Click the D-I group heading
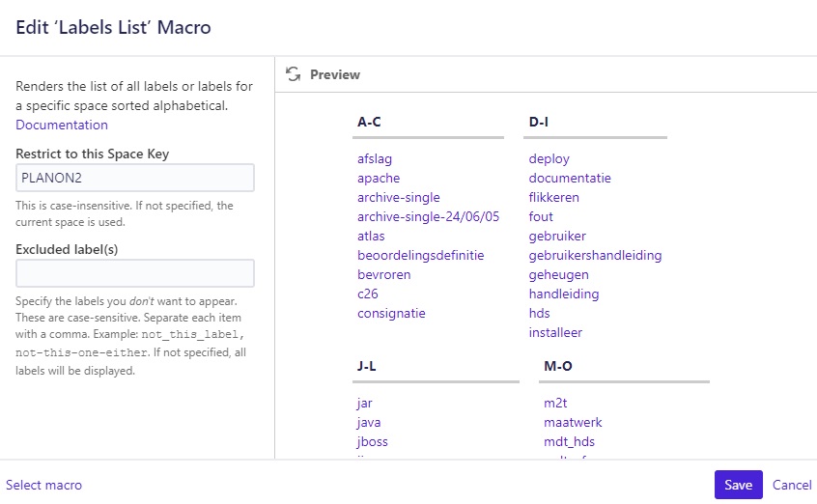This screenshot has width=817, height=504. [x=539, y=122]
